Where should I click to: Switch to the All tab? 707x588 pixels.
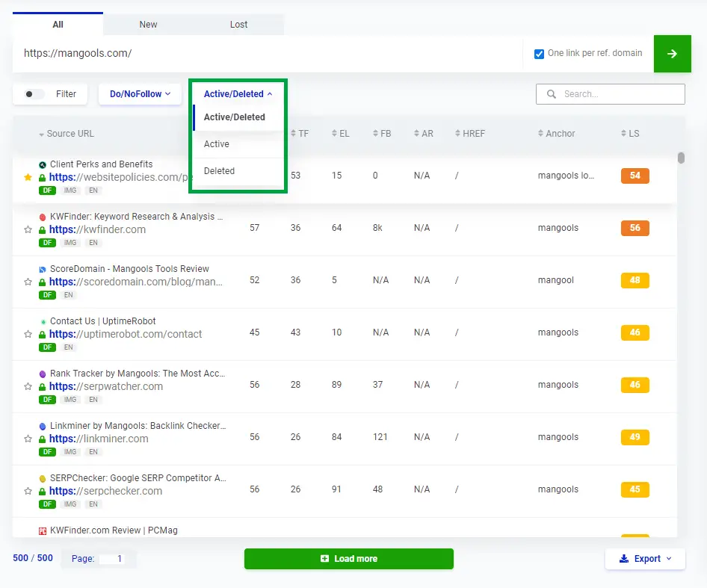pyautogui.click(x=58, y=25)
